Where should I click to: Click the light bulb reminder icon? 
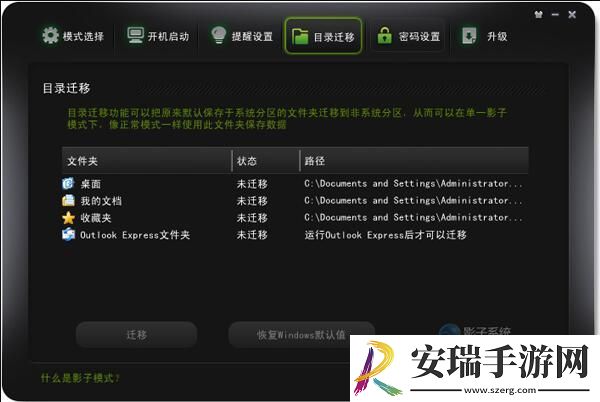pyautogui.click(x=218, y=35)
